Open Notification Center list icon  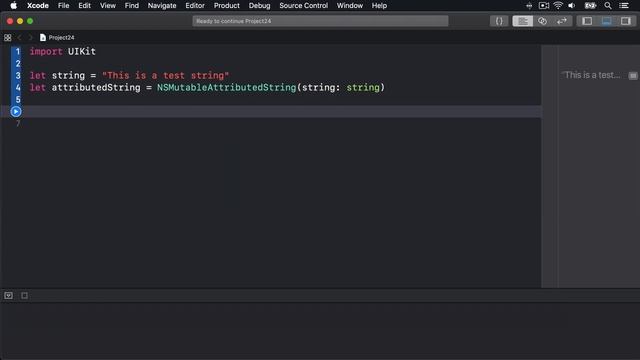point(624,6)
